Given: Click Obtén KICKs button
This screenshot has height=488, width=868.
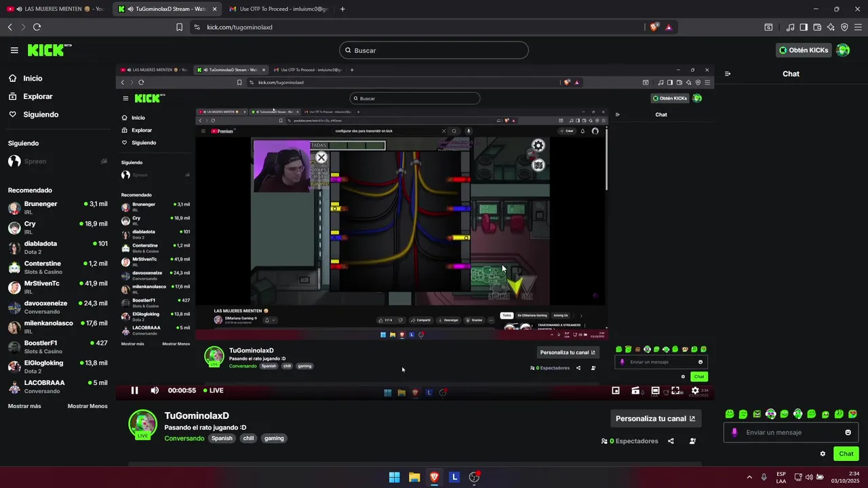Looking at the screenshot, I should click(x=804, y=50).
